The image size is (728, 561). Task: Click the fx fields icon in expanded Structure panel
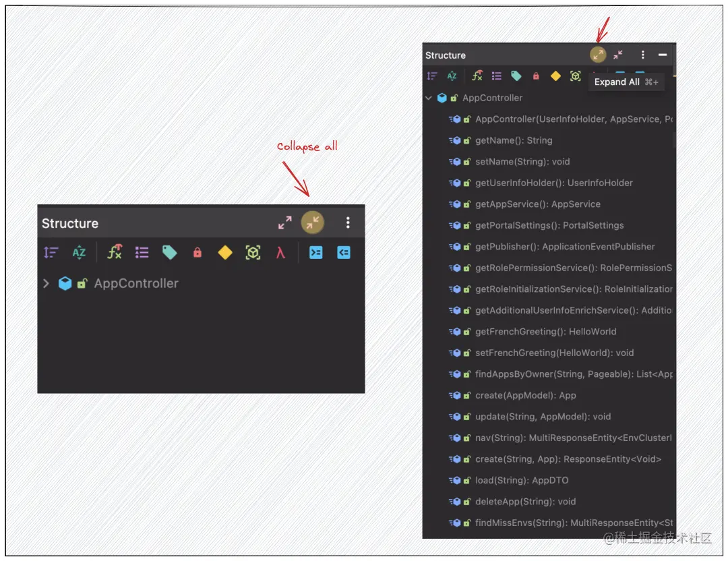(x=477, y=76)
